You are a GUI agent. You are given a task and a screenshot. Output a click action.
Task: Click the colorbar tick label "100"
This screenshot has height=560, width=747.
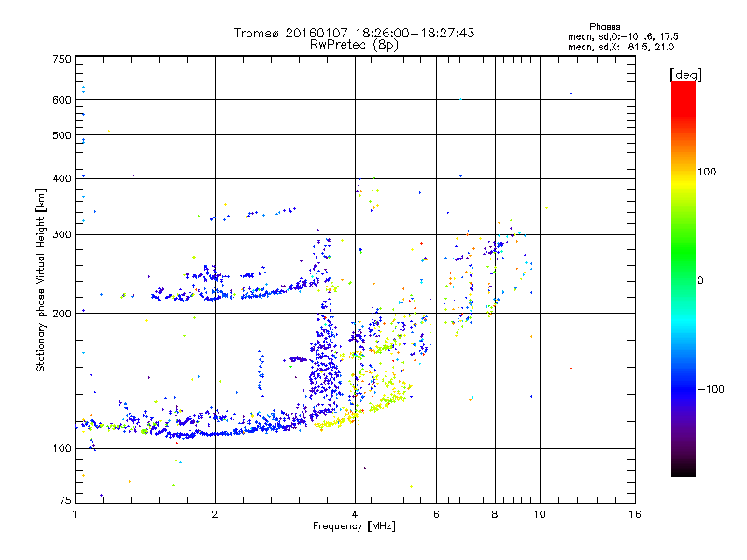[707, 172]
